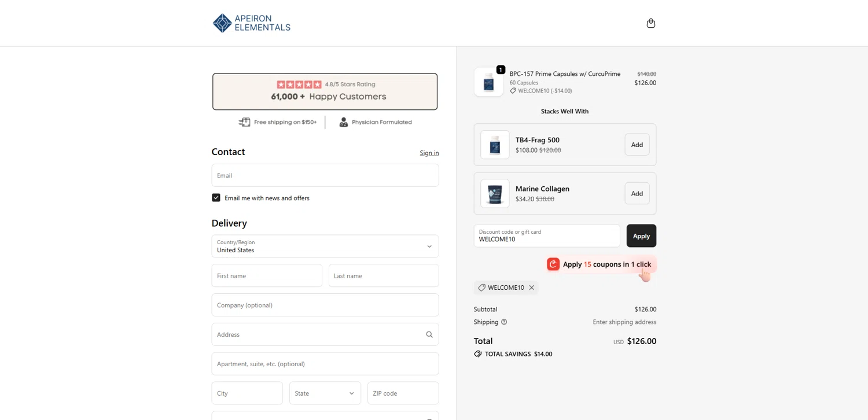Focus the Address field
This screenshot has width=868, height=420.
(325, 334)
